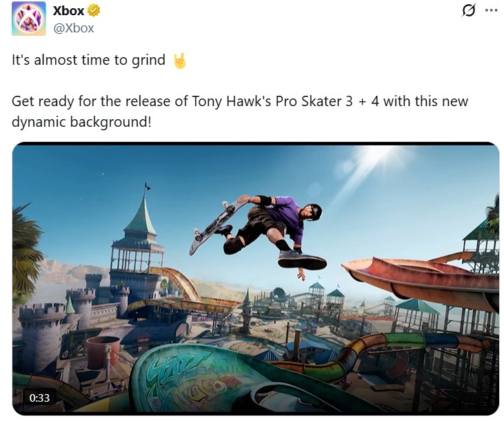This screenshot has width=504, height=421.
Task: Click the "dynamic background!" text line
Action: pos(81,122)
